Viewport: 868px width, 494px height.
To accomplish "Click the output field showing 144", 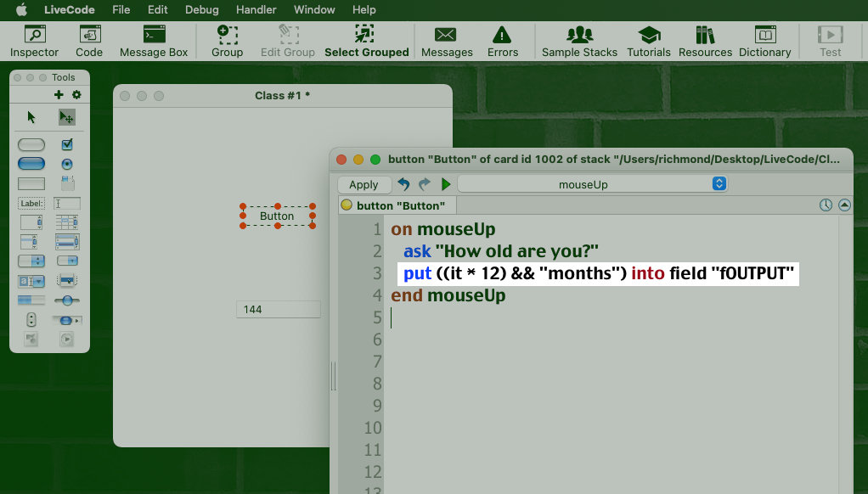I will [x=278, y=310].
